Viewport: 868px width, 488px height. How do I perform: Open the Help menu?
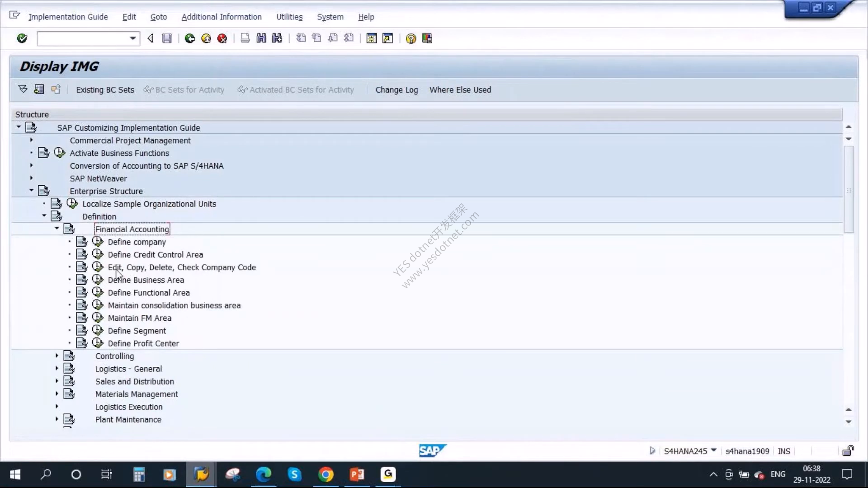point(366,17)
